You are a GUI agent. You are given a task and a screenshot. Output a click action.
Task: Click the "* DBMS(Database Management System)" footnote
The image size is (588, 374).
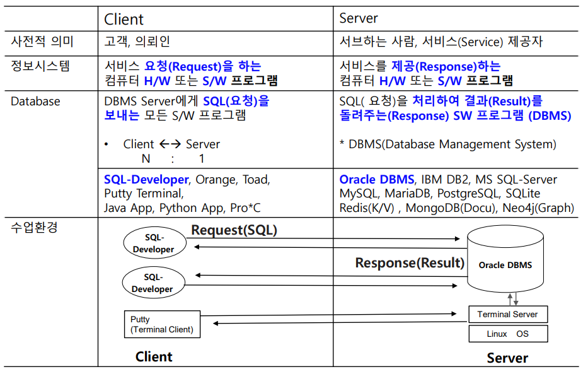pyautogui.click(x=447, y=144)
